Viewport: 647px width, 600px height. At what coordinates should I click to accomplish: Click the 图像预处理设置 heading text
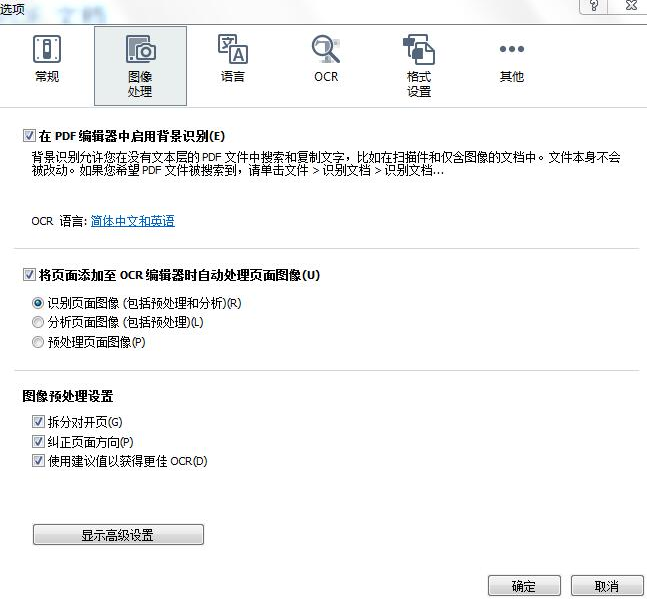[x=68, y=396]
